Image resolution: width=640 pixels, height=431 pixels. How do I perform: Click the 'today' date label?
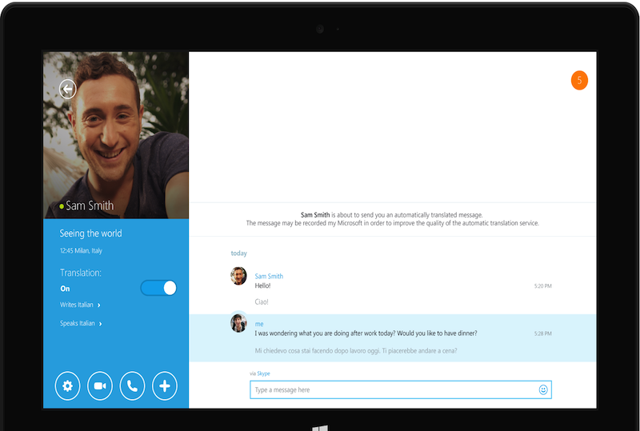239,253
